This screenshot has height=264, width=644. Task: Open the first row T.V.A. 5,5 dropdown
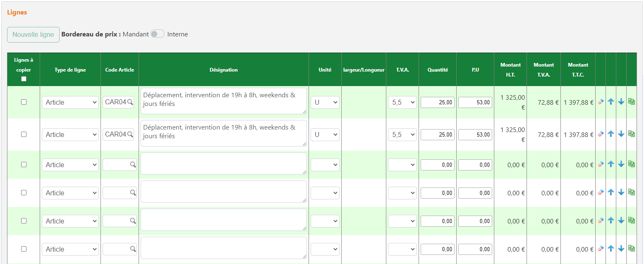coord(402,102)
